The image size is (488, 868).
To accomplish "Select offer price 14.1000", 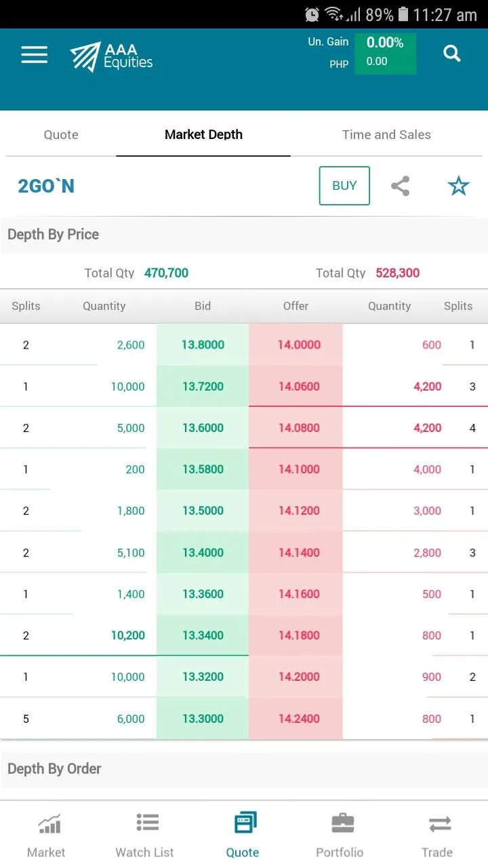I will pos(296,469).
